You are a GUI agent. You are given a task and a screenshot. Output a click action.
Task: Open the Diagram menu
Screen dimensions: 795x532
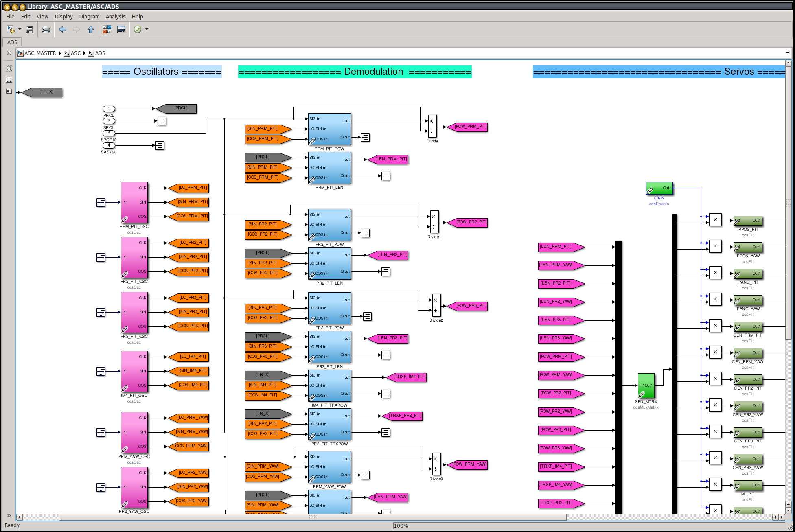pos(90,17)
